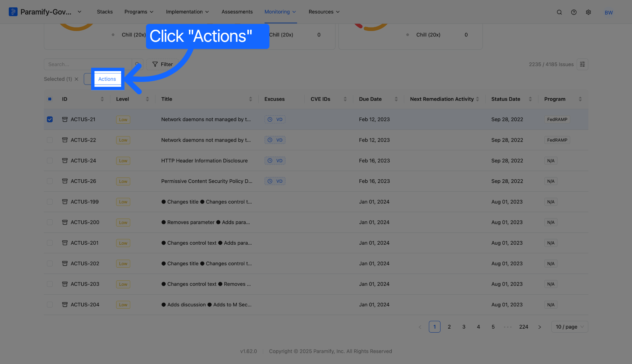632x364 pixels.
Task: Jump forward via pagination ellipsis
Action: 507,327
